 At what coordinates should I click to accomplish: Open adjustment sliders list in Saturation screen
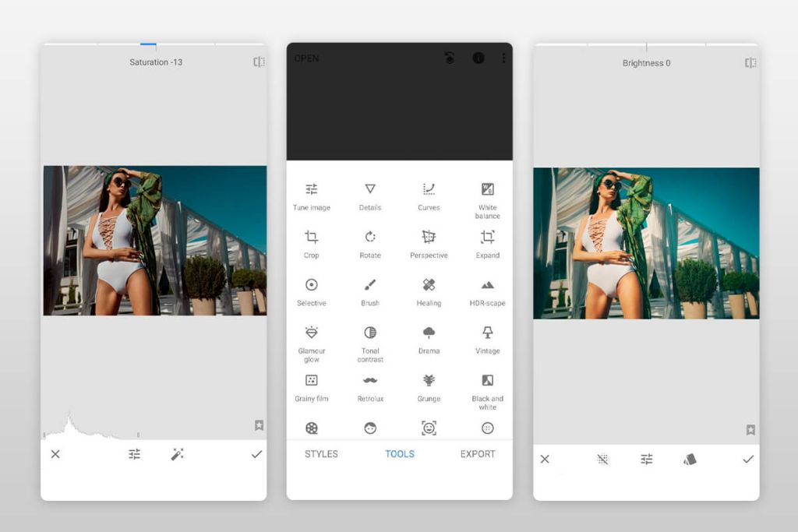click(x=135, y=454)
